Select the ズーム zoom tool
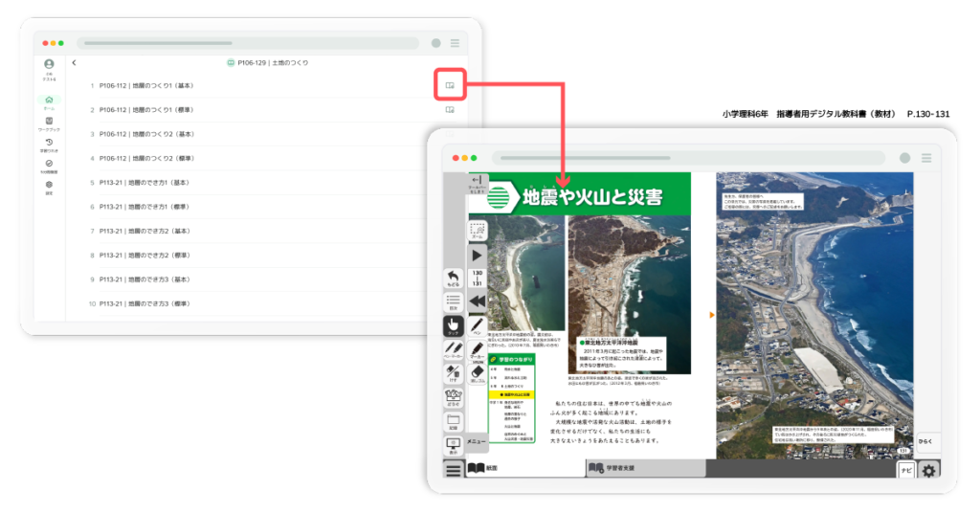 pyautogui.click(x=477, y=231)
